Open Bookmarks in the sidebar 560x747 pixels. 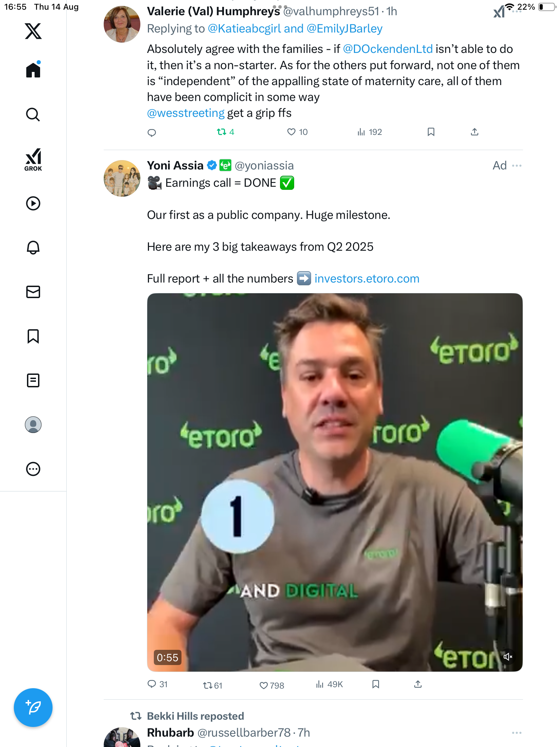pos(33,336)
